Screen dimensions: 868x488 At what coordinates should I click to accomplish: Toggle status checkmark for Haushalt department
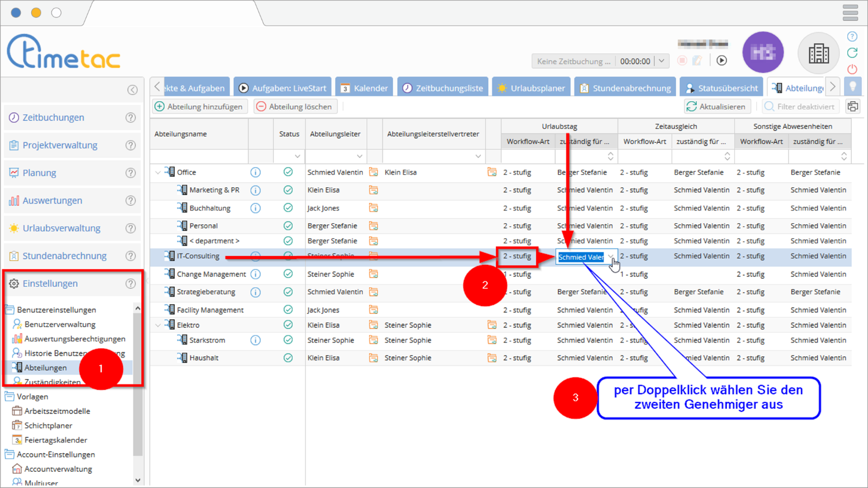288,358
